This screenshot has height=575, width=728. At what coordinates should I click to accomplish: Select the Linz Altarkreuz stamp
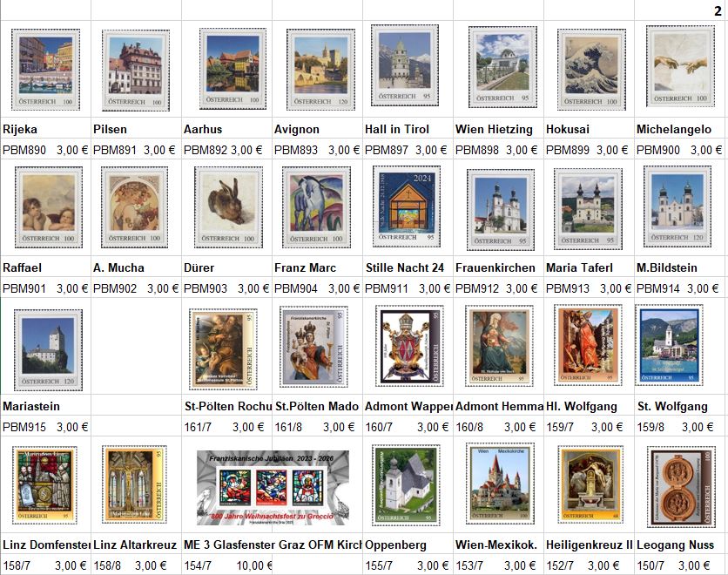pyautogui.click(x=135, y=484)
